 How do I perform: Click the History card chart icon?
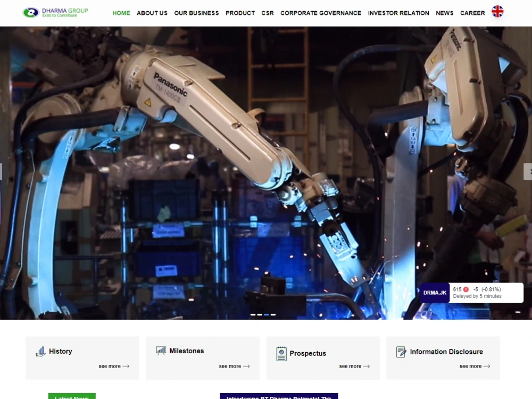pyautogui.click(x=41, y=352)
